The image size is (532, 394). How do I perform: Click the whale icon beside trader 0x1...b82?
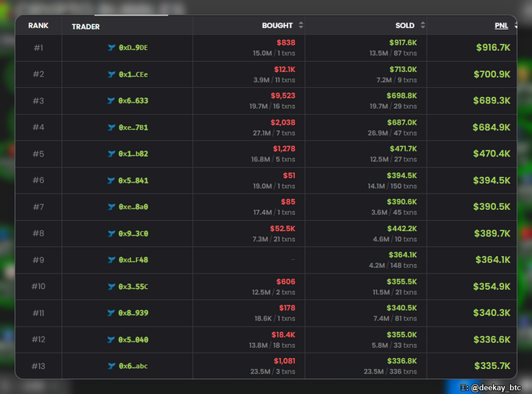111,154
